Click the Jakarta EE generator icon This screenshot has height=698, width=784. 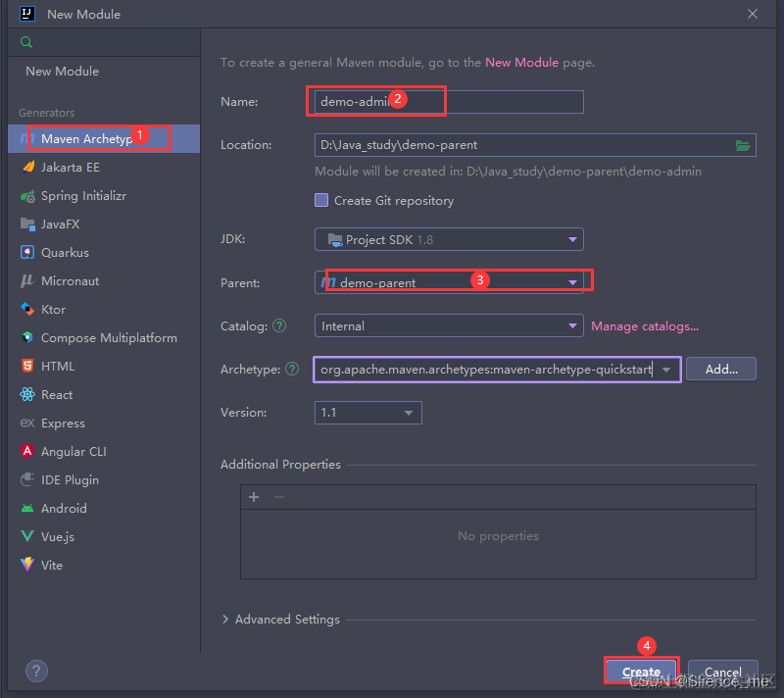tap(28, 167)
